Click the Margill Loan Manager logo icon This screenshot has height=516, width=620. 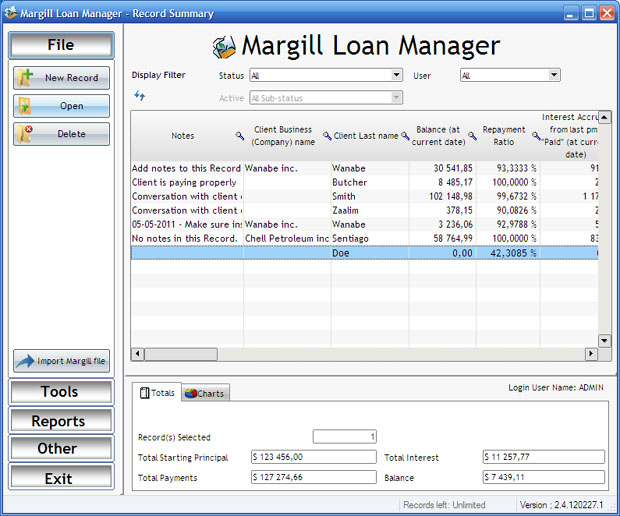[224, 47]
